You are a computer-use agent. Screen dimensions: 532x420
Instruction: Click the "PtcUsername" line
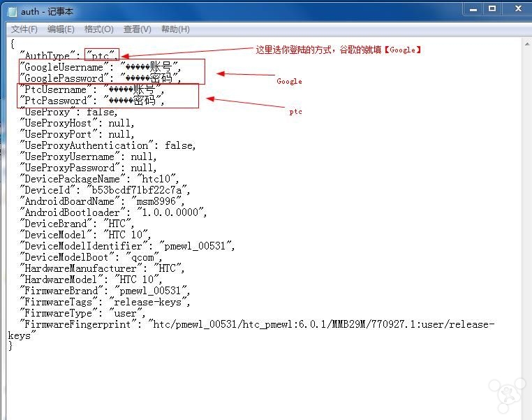click(x=92, y=89)
